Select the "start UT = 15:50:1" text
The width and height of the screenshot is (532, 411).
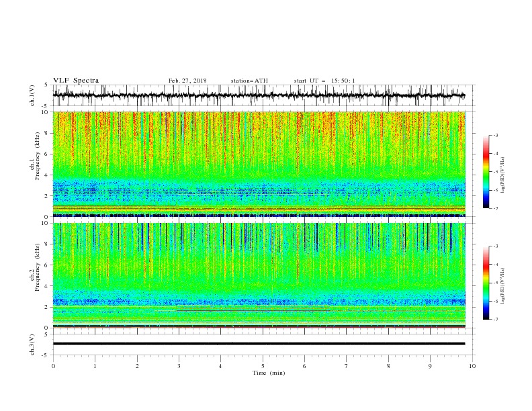(x=324, y=81)
